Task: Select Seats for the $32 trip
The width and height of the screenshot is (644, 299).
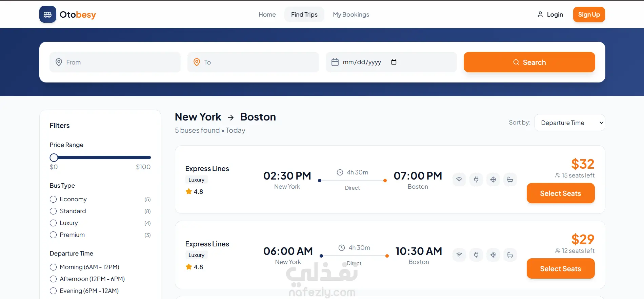Action: (x=561, y=193)
